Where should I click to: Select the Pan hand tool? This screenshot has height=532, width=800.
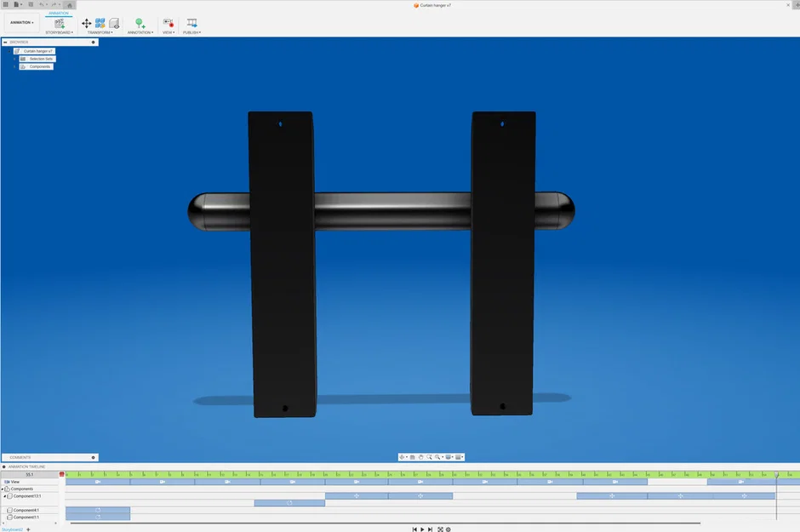pos(421,458)
